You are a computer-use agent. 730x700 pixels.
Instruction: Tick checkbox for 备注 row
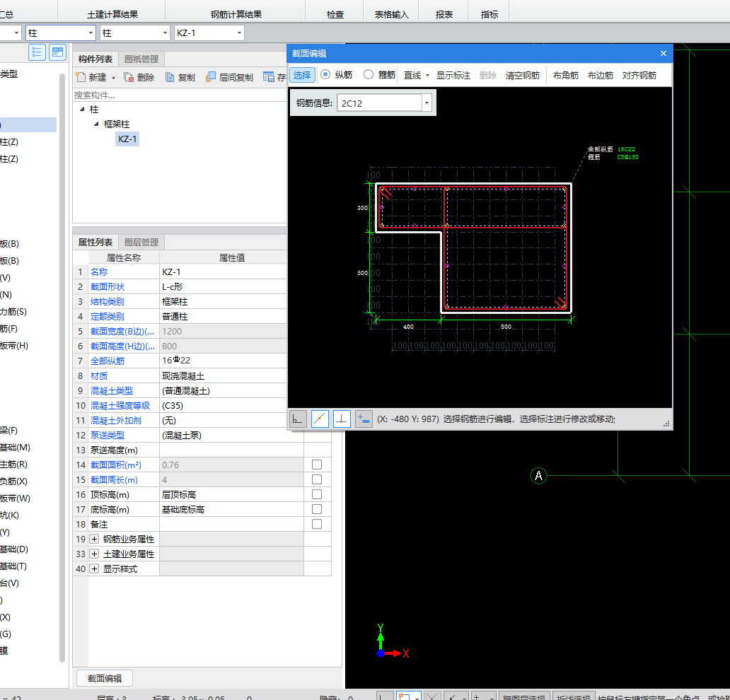coord(317,524)
